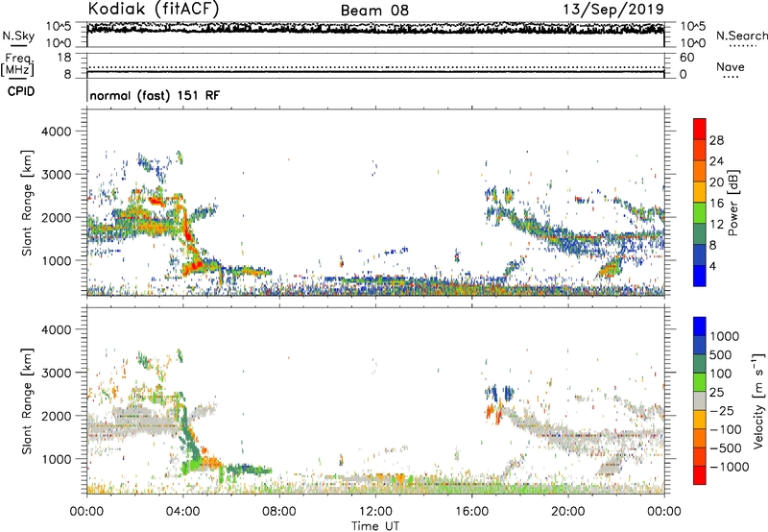The height and width of the screenshot is (532, 768).
Task: Select the -500 m/s velocity colorbar tick
Action: (x=726, y=448)
